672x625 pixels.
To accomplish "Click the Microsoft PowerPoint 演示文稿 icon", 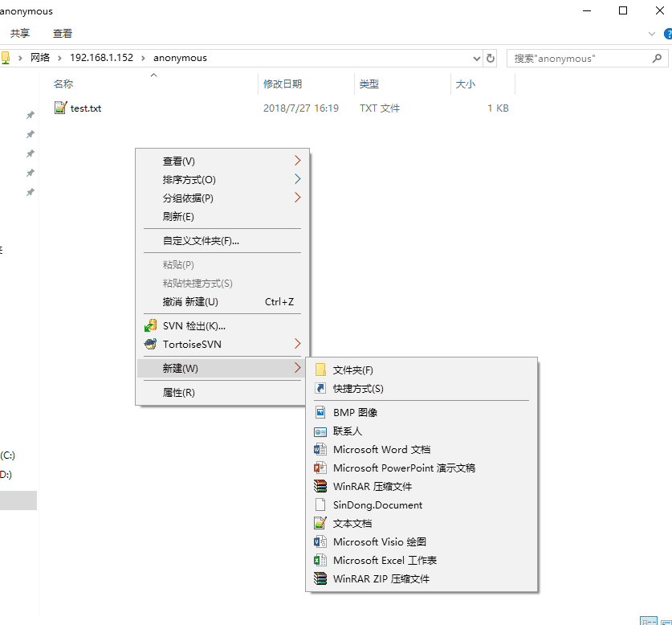I will pyautogui.click(x=320, y=468).
